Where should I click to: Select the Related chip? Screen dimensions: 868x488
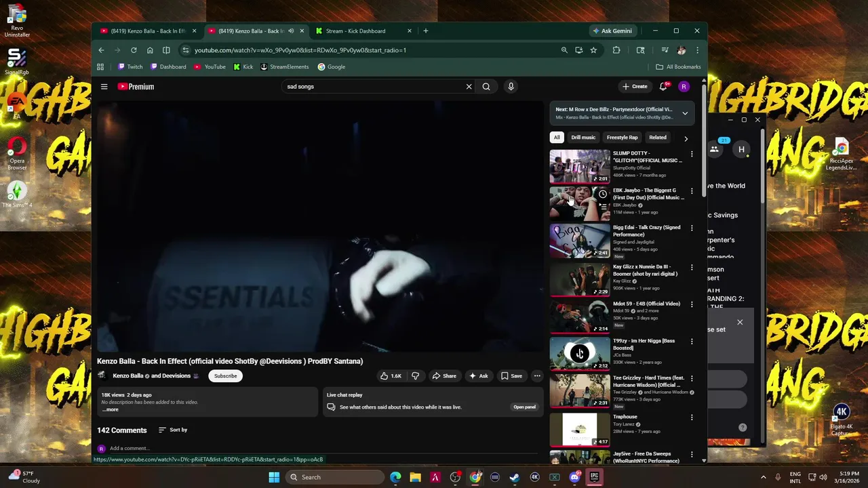(658, 138)
